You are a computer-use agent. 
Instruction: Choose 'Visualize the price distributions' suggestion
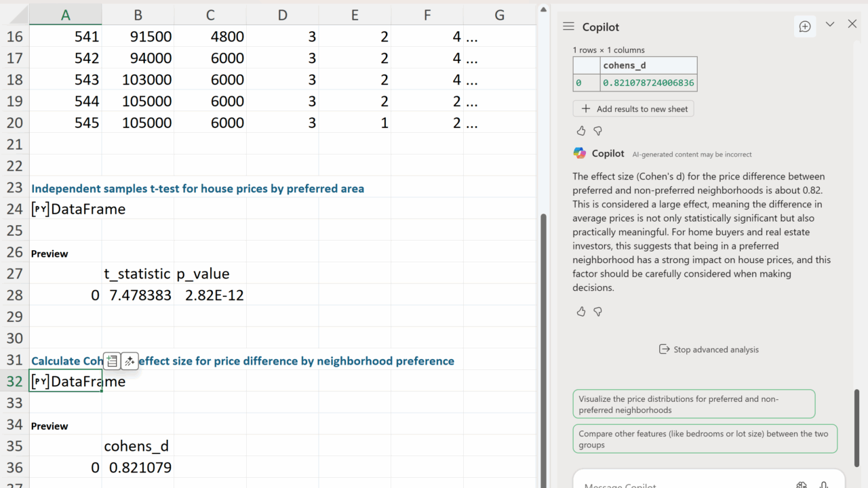click(693, 405)
